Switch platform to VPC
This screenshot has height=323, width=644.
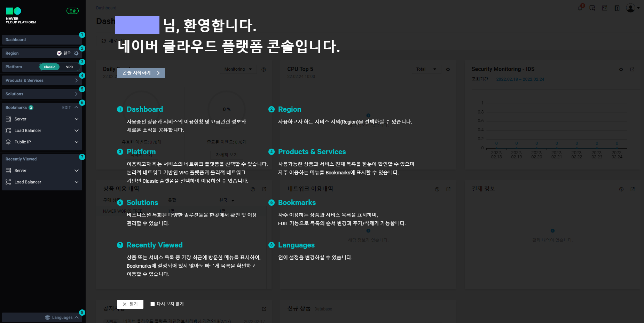tap(70, 67)
